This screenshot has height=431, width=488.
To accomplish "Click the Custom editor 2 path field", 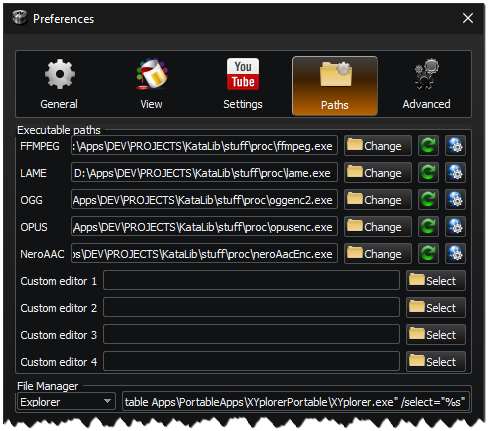I will (251, 308).
